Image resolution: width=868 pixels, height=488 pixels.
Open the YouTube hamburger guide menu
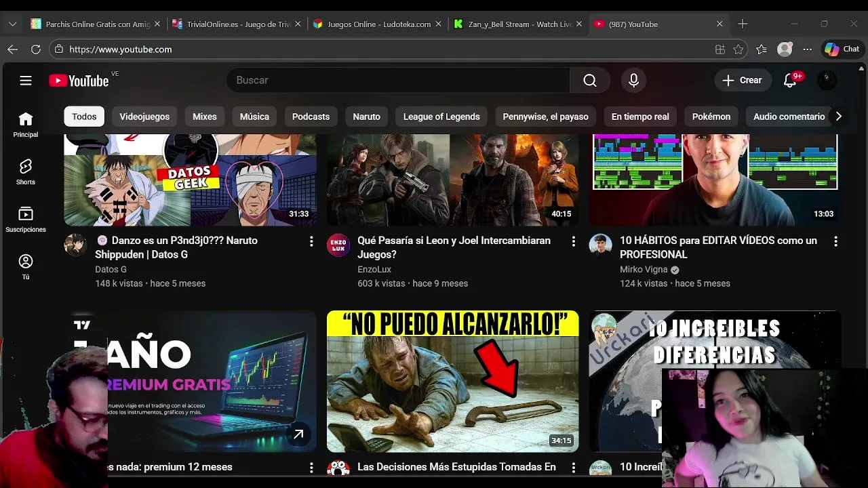point(26,81)
